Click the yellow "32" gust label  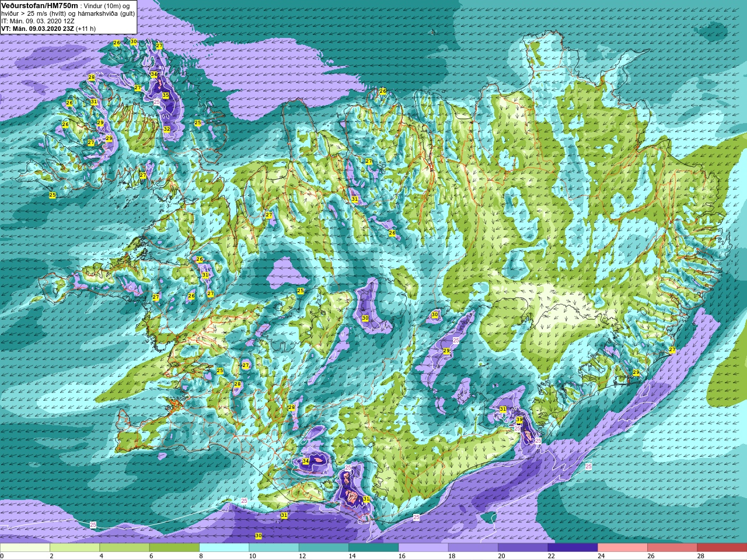pos(167,129)
